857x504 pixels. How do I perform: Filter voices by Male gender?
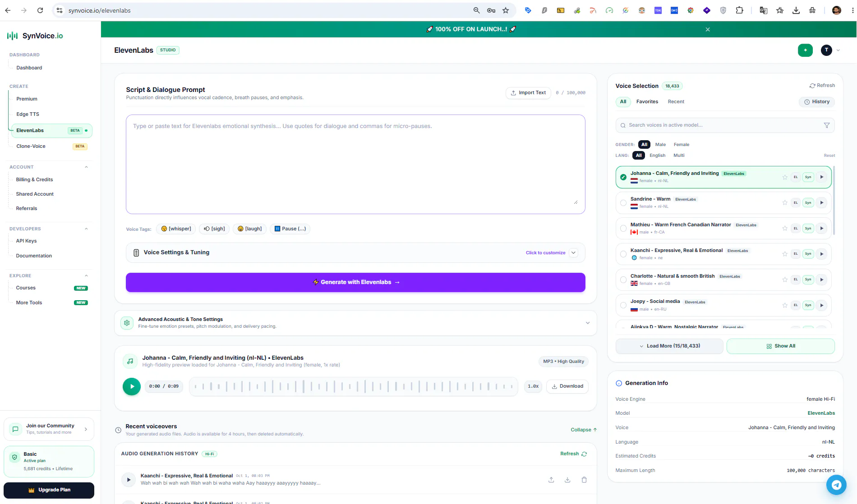pyautogui.click(x=660, y=145)
